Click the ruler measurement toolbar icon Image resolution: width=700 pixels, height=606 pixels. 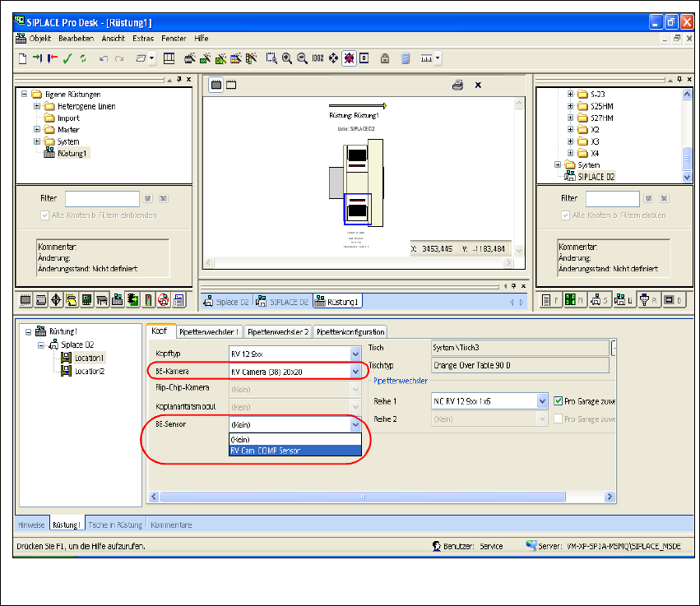tap(426, 58)
